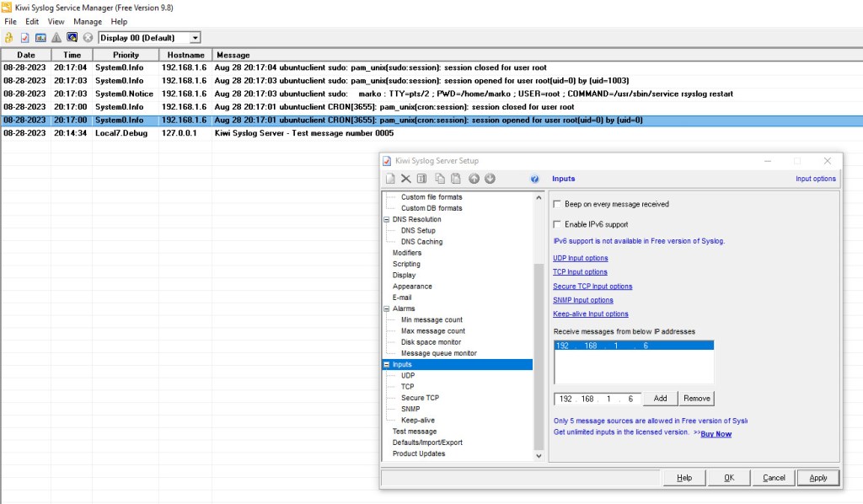Open the UDP Input options link
The image size is (863, 504).
[x=580, y=258]
